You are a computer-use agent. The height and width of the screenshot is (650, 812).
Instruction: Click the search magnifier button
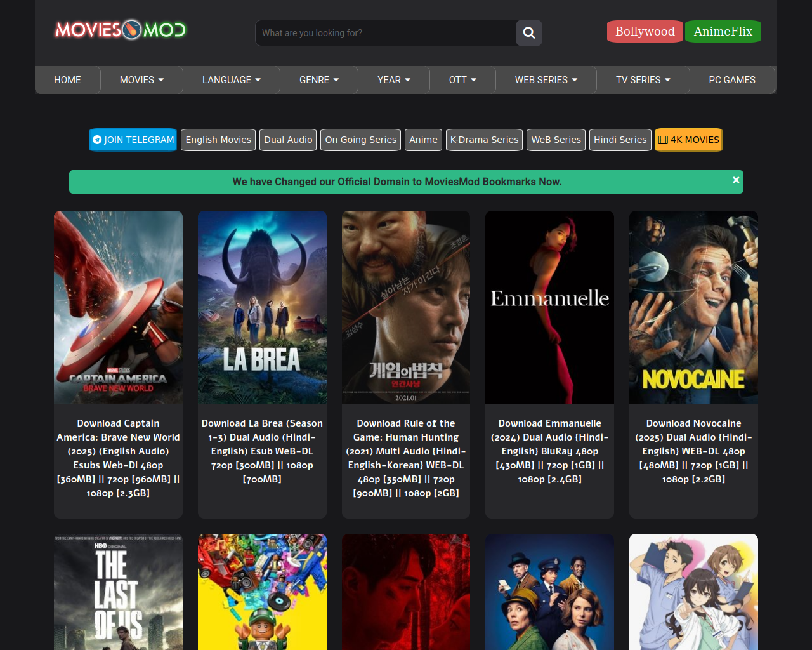coord(529,33)
